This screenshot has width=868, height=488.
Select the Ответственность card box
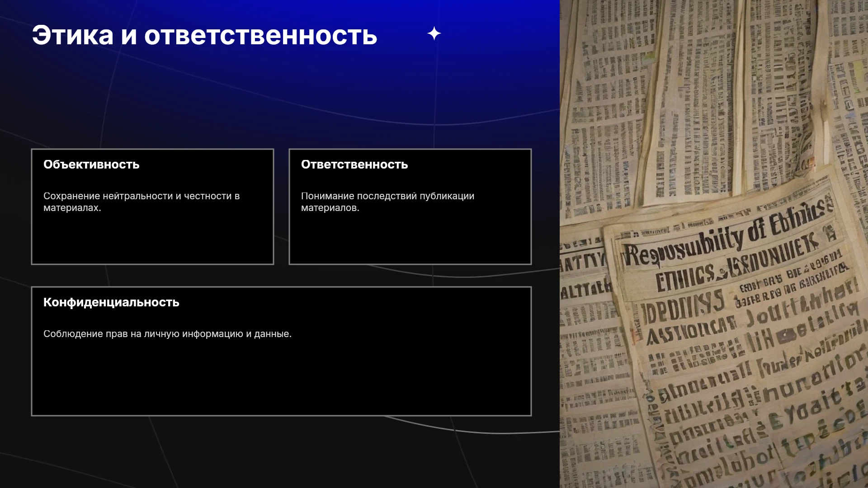410,206
